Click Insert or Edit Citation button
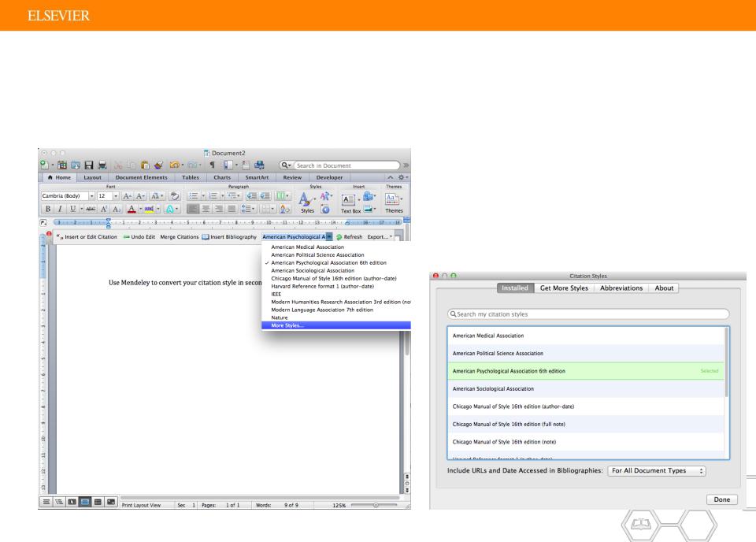 click(87, 237)
